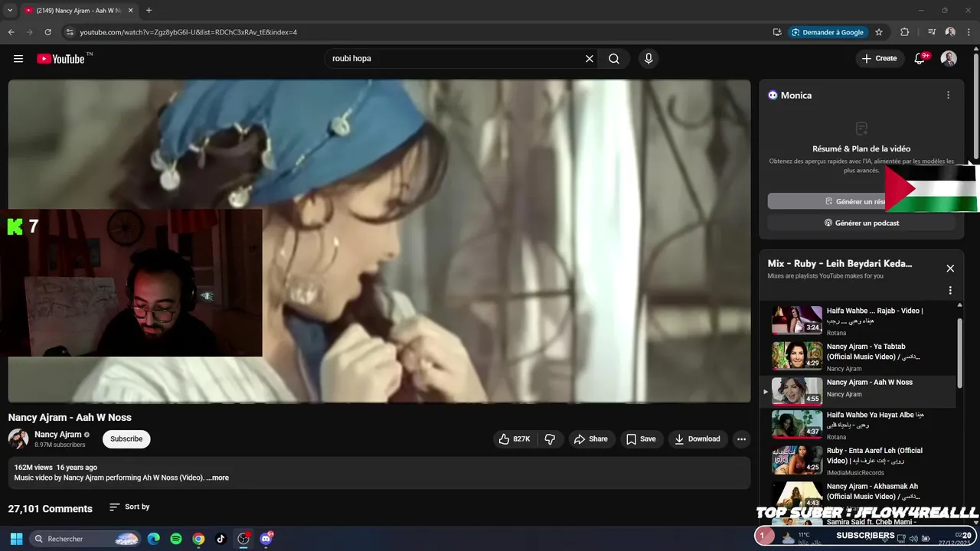Select Nancy Ajram Akhasmak Ah video
The height and width of the screenshot is (551, 980).
(x=856, y=496)
